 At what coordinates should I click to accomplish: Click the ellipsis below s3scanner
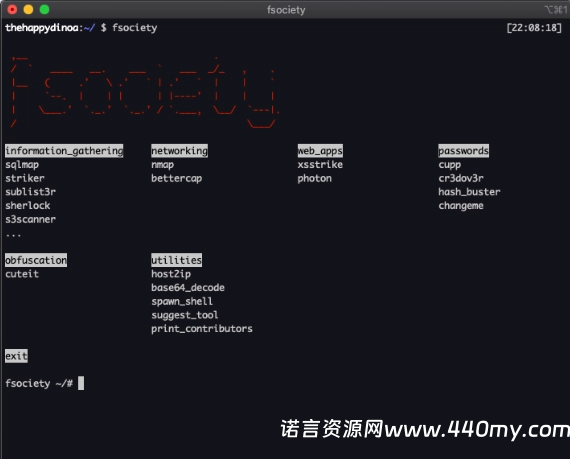click(x=13, y=235)
